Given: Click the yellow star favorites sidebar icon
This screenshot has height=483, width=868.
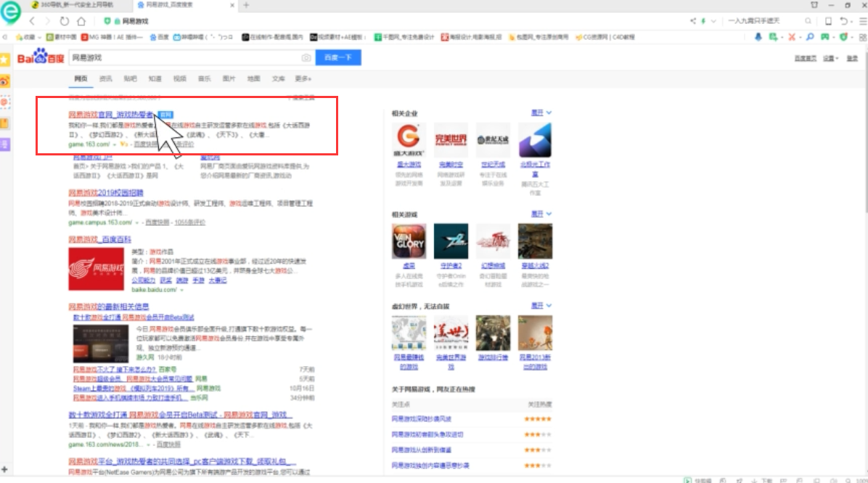Looking at the screenshot, I should [x=5, y=60].
